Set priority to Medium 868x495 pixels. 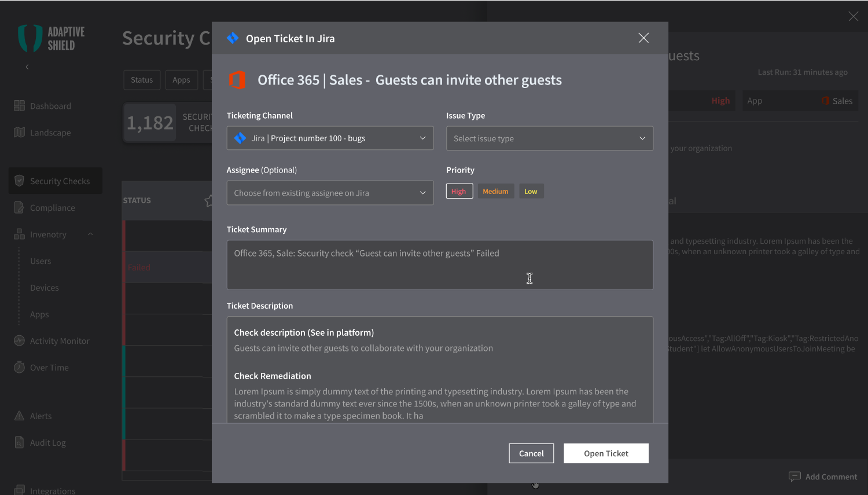pos(496,191)
